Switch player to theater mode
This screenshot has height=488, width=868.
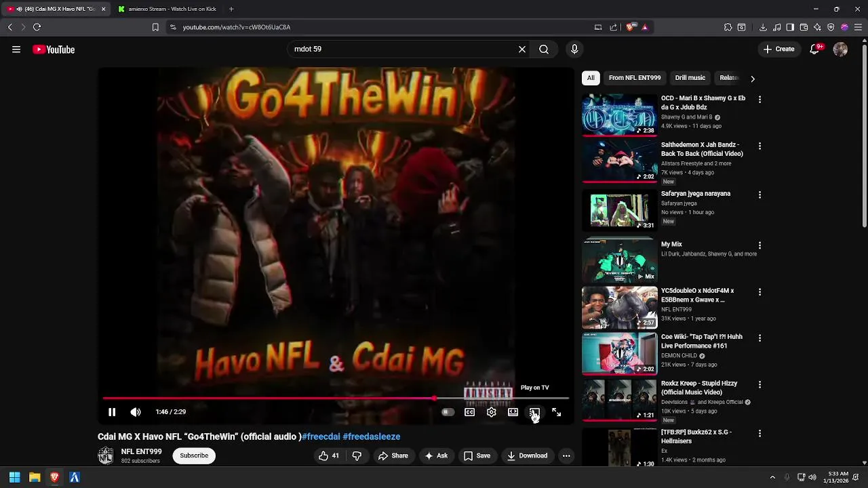tap(513, 412)
